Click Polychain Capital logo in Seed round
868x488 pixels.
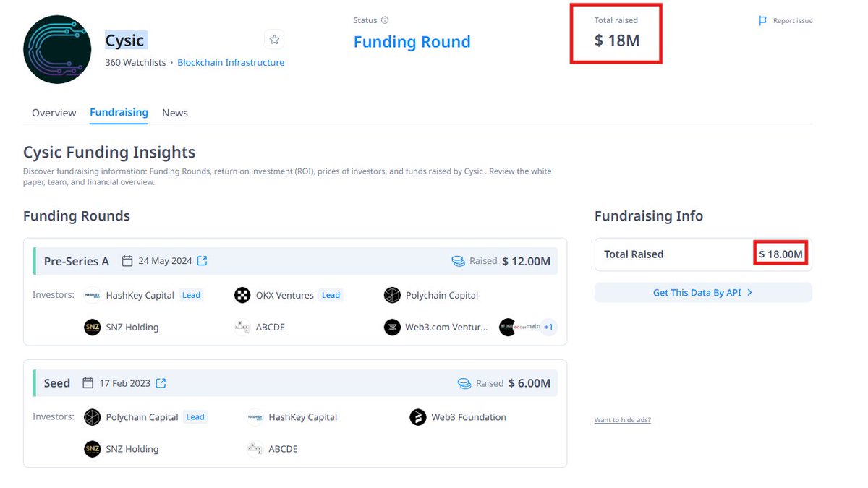pyautogui.click(x=92, y=417)
